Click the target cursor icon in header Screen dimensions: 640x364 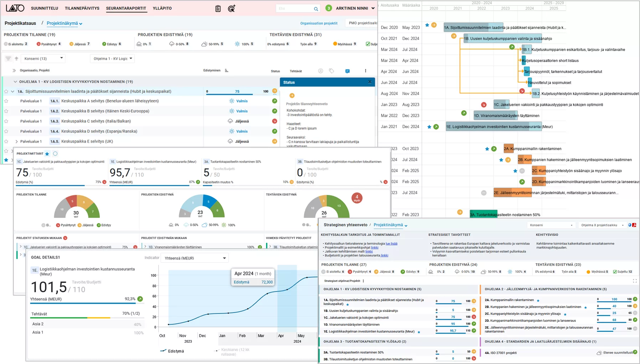click(231, 9)
